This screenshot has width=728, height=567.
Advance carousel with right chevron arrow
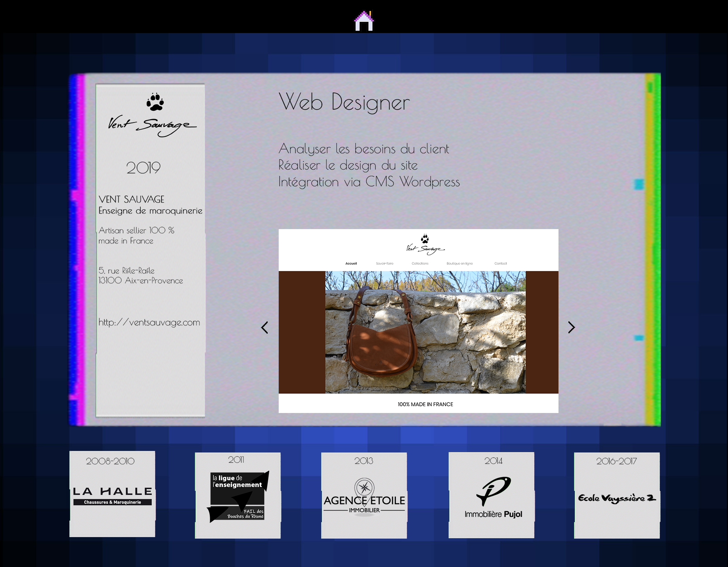tap(571, 327)
